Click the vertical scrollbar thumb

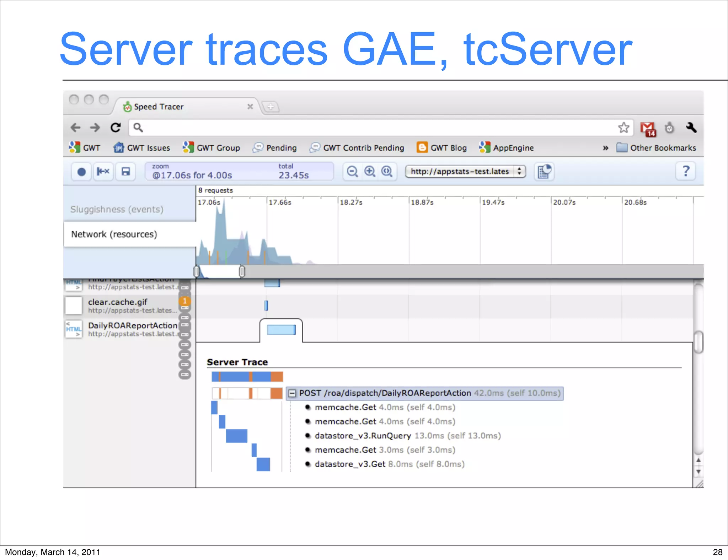click(x=698, y=342)
